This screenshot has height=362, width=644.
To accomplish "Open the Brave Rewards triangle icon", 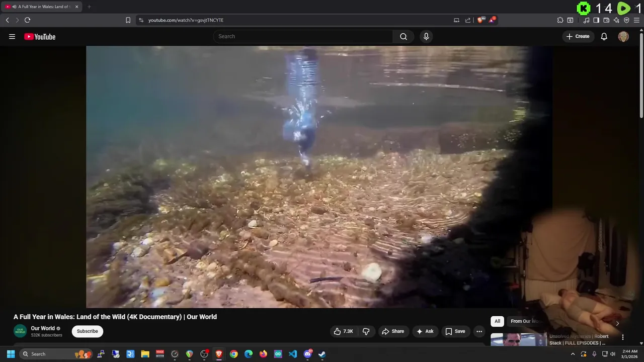I will [492, 20].
